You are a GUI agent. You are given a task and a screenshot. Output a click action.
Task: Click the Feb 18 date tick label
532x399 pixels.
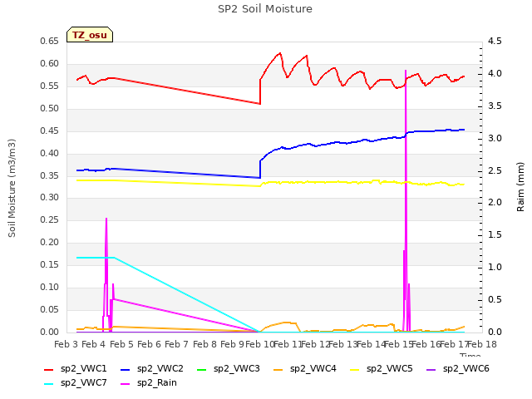(x=482, y=345)
